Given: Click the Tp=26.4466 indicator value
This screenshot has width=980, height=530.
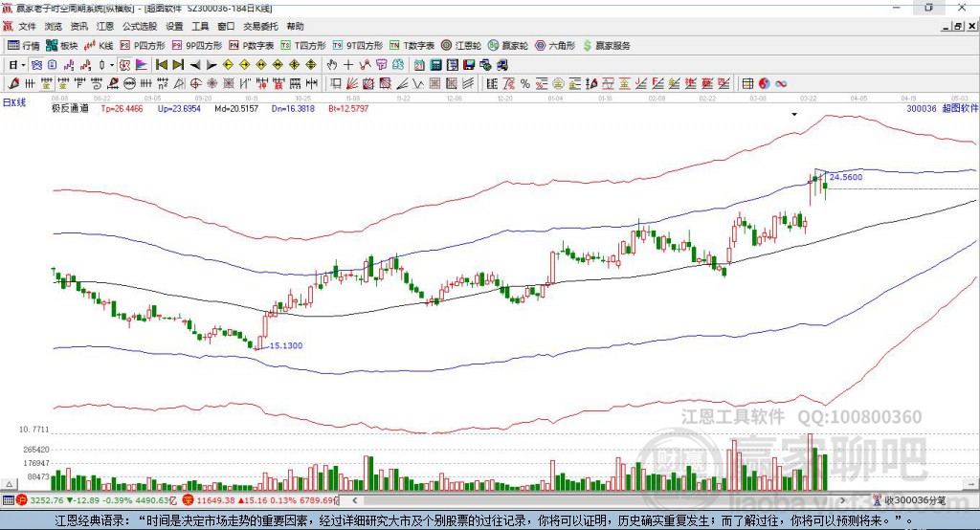Looking at the screenshot, I should [122, 109].
